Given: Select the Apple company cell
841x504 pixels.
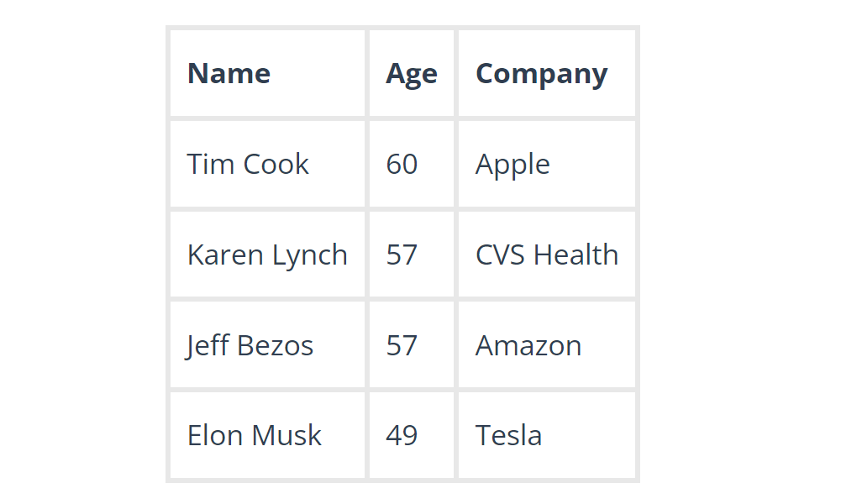Looking at the screenshot, I should [x=512, y=165].
